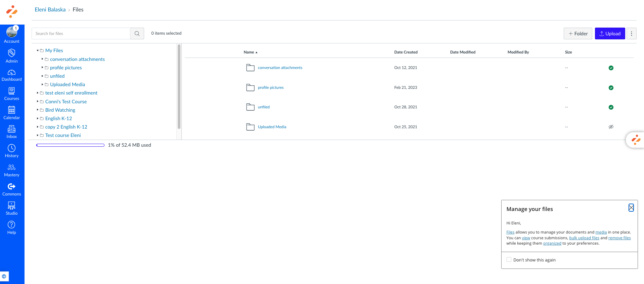644x284 pixels.
Task: Click the media link in popup
Action: pyautogui.click(x=601, y=232)
